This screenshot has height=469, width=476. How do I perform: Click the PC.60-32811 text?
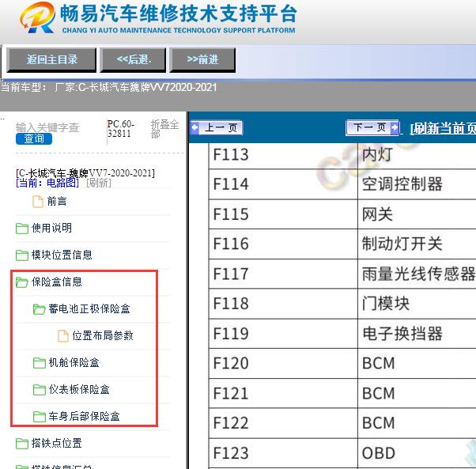tap(120, 129)
